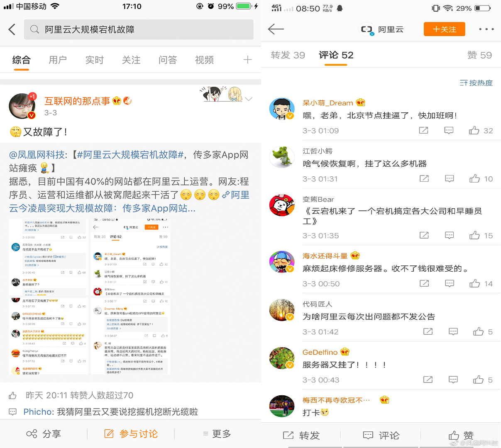Tap the thumbs-up icon beside 转赞人数超过70
This screenshot has width=501, height=448.
pos(13,395)
